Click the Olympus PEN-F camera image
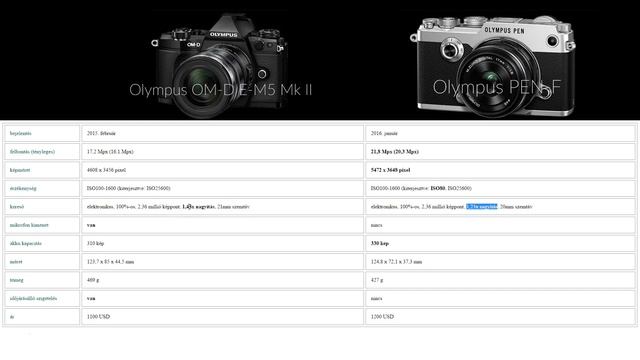The image size is (640, 360). tap(493, 67)
